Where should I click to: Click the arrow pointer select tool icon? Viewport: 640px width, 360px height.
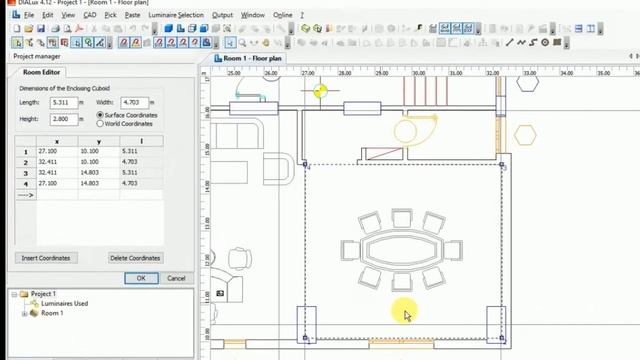[x=230, y=42]
